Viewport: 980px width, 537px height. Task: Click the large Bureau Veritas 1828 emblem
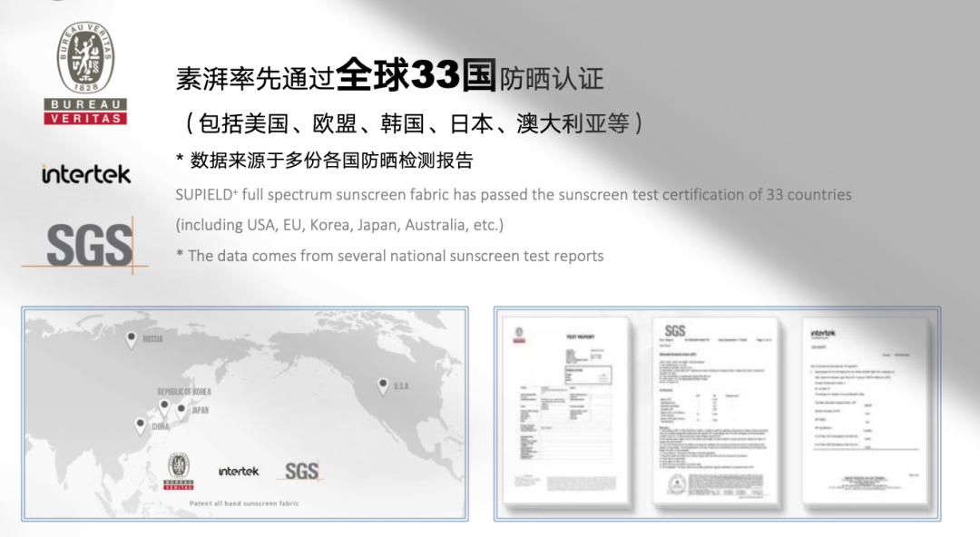click(86, 60)
